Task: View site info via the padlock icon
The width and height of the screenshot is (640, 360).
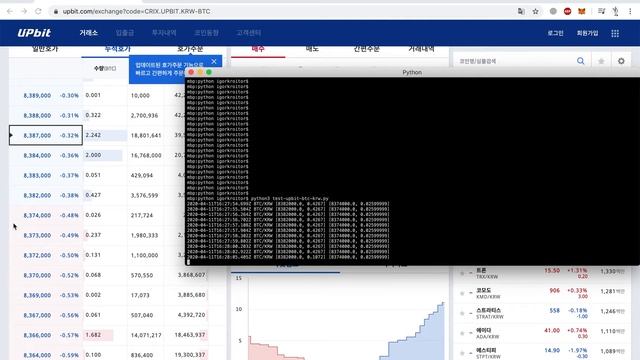Action: [56, 11]
